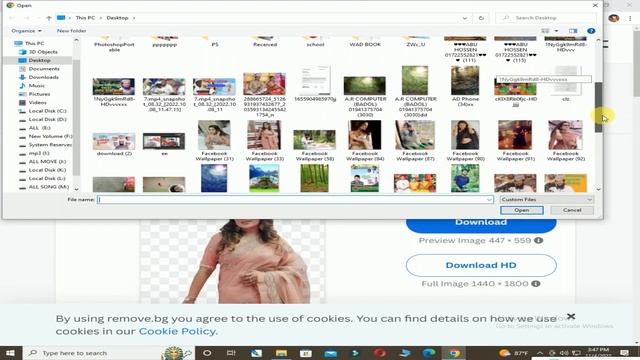640x360 pixels.
Task: Create a New folder
Action: pyautogui.click(x=71, y=31)
